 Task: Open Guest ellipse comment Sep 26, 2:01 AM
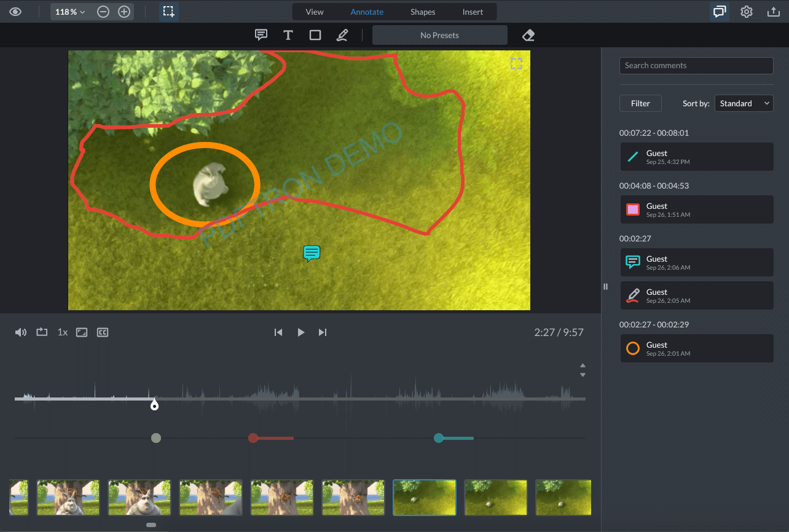tap(696, 348)
